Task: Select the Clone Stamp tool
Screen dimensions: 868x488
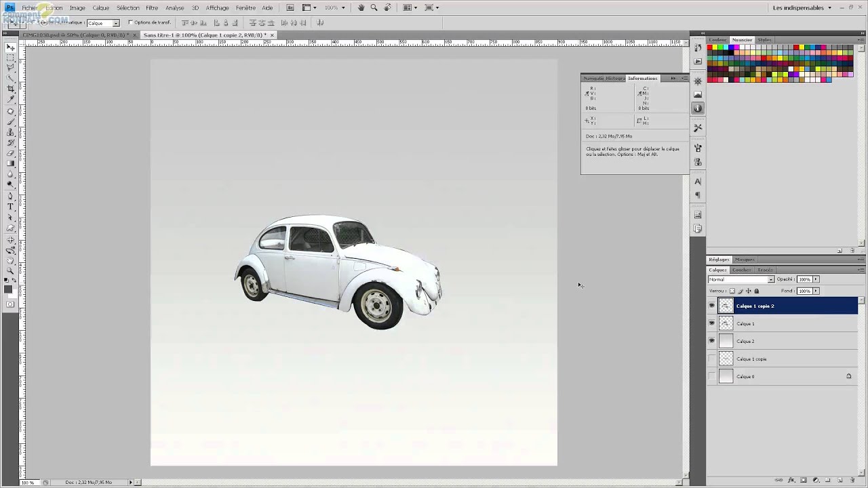Action: pyautogui.click(x=10, y=132)
